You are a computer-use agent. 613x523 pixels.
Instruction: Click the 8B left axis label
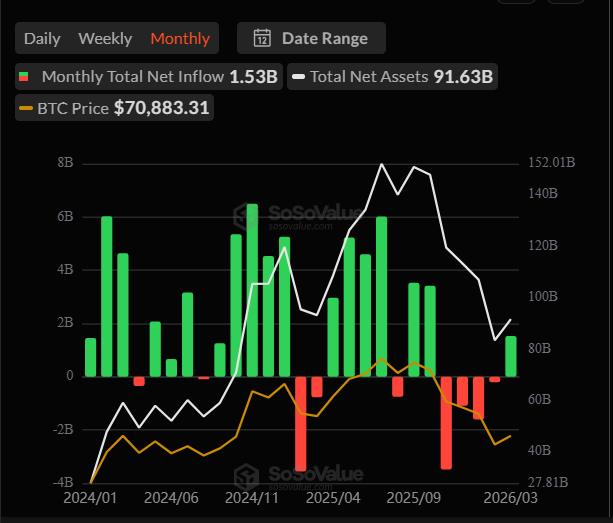pos(65,162)
